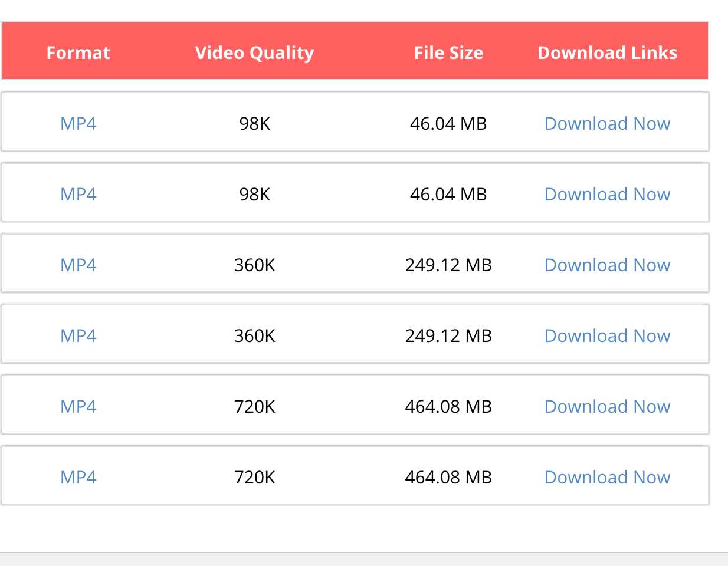Click the MP4 link in the last 720K row
728x566 pixels.
click(x=78, y=478)
